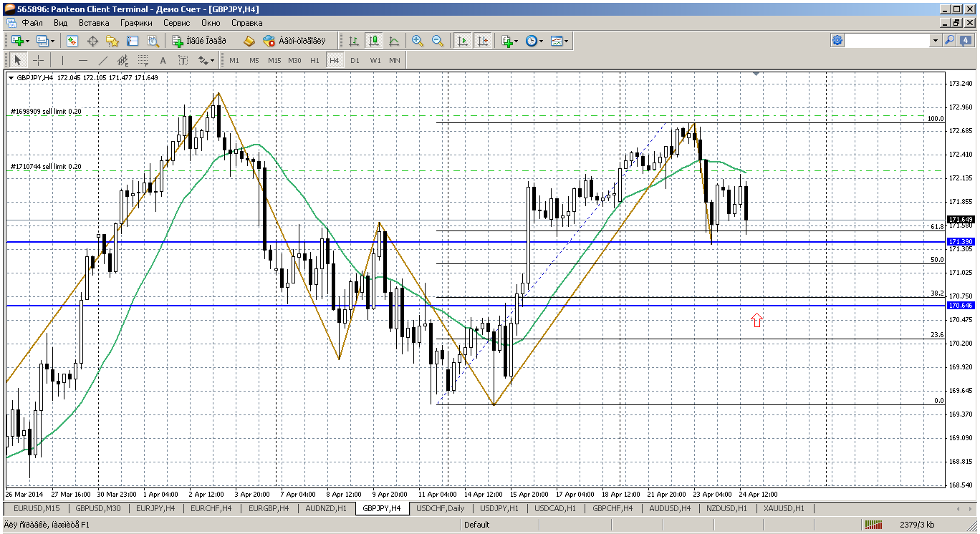Expand the Indicators dropdown arrow
Screen dimensions: 980x534
(517, 41)
